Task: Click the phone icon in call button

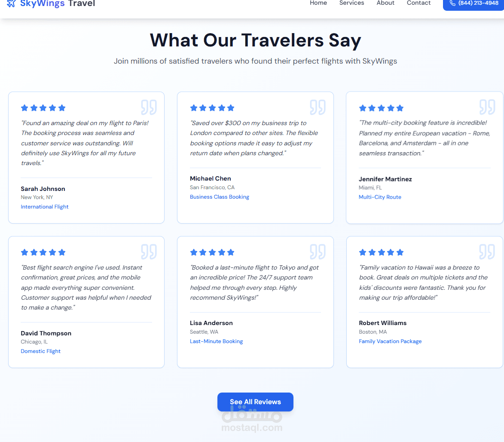Action: (452, 3)
